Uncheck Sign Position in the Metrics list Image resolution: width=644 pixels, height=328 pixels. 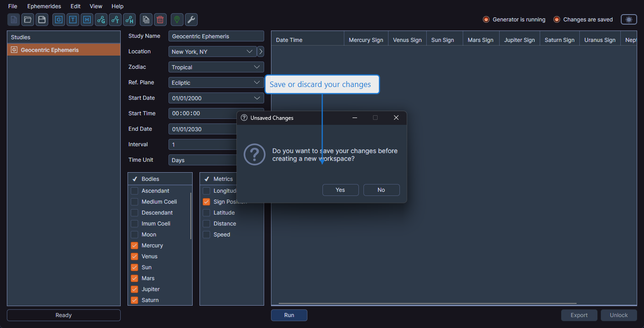(x=206, y=201)
